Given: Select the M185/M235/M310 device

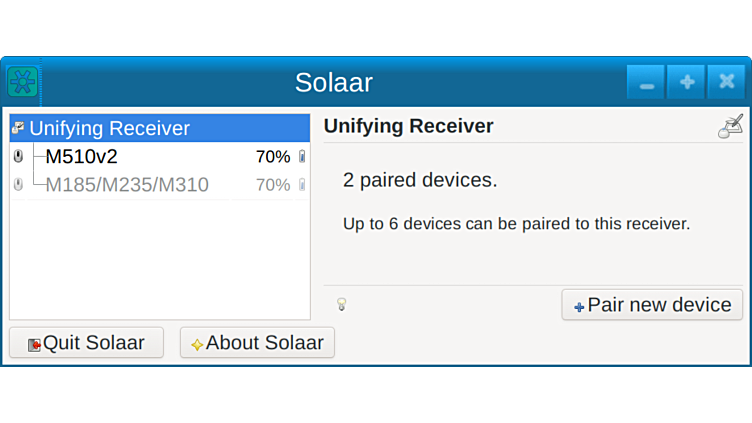Looking at the screenshot, I should point(127,185).
